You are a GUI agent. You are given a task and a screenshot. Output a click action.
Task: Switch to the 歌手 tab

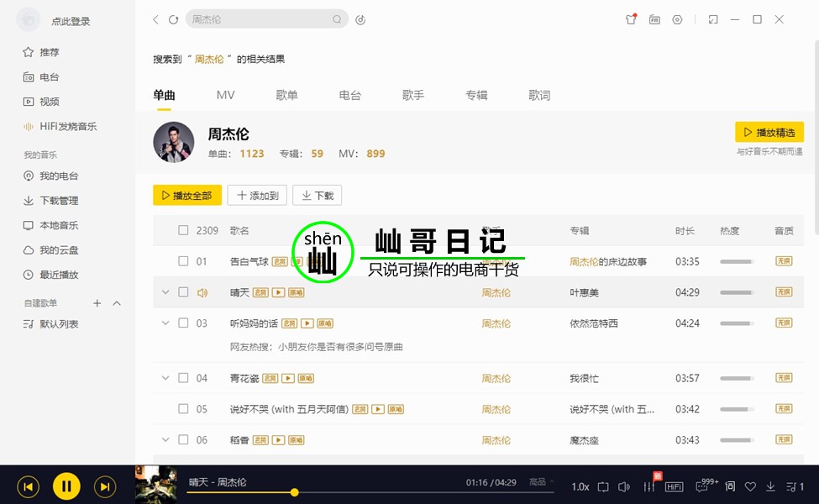click(413, 95)
